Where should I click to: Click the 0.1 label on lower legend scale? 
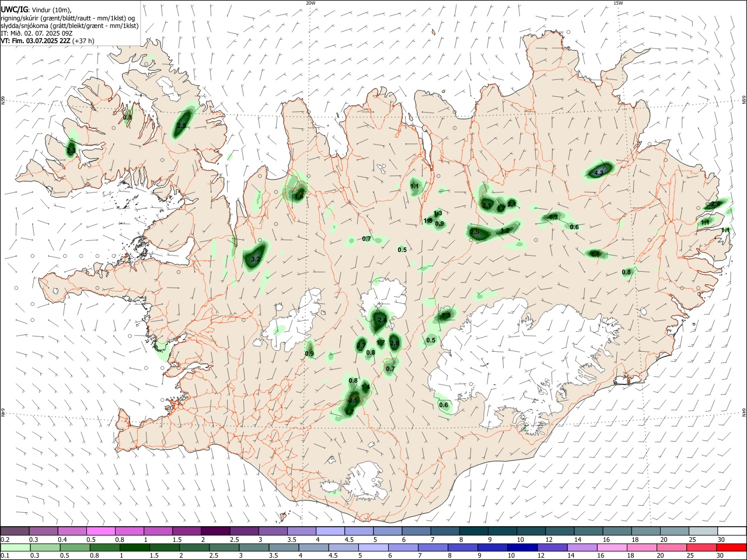[x=5, y=556]
